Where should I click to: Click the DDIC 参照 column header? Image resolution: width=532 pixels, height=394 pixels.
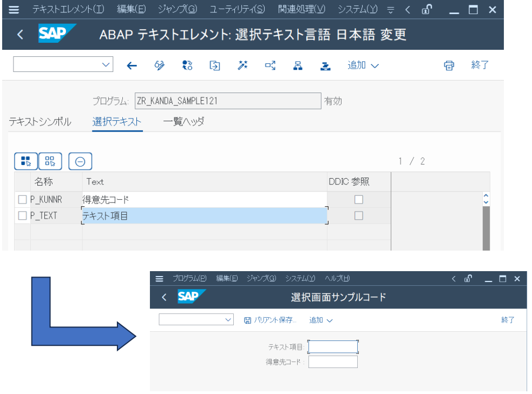tap(359, 181)
